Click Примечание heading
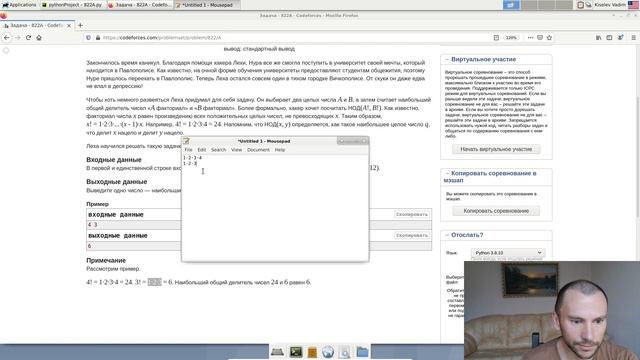The image size is (640, 360). pos(106,260)
